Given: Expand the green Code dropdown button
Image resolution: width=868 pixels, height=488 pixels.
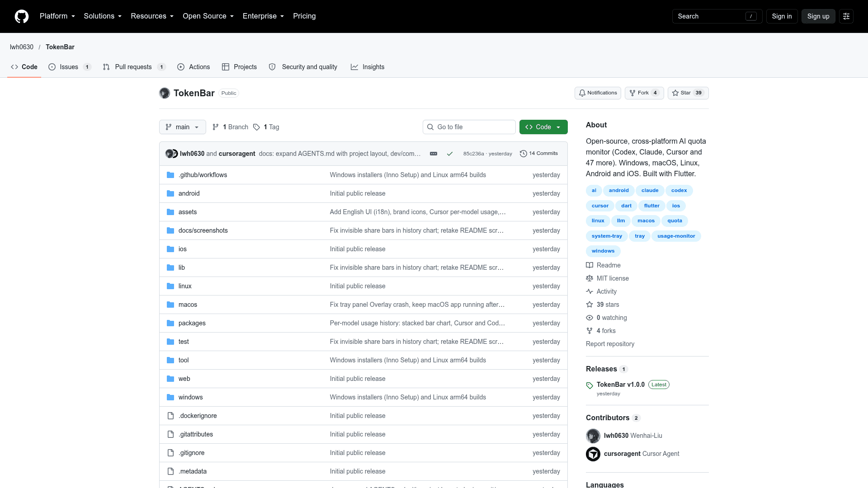Looking at the screenshot, I should 543,127.
